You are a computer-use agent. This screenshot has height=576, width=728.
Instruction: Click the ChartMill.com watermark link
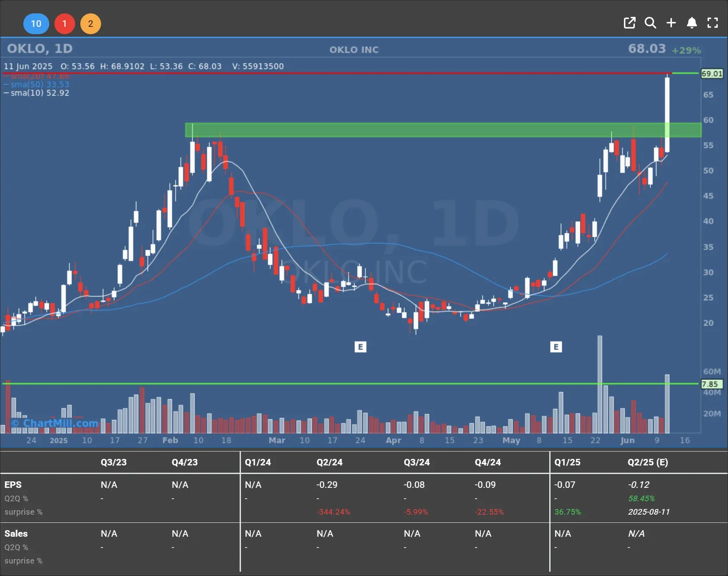click(x=55, y=423)
